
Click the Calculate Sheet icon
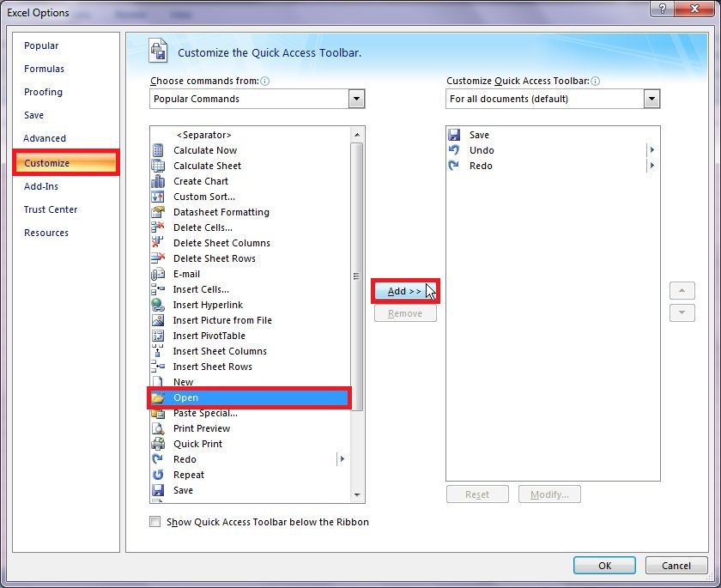[x=158, y=166]
